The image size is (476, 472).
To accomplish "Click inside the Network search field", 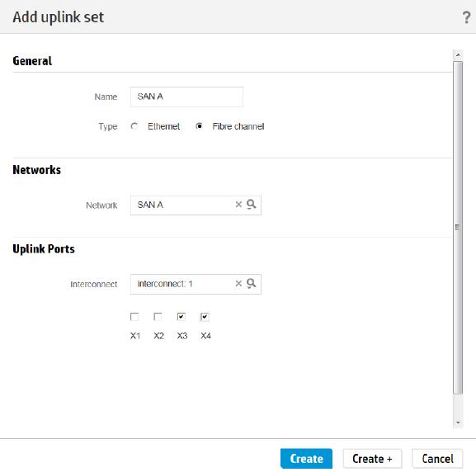I will pos(182,205).
